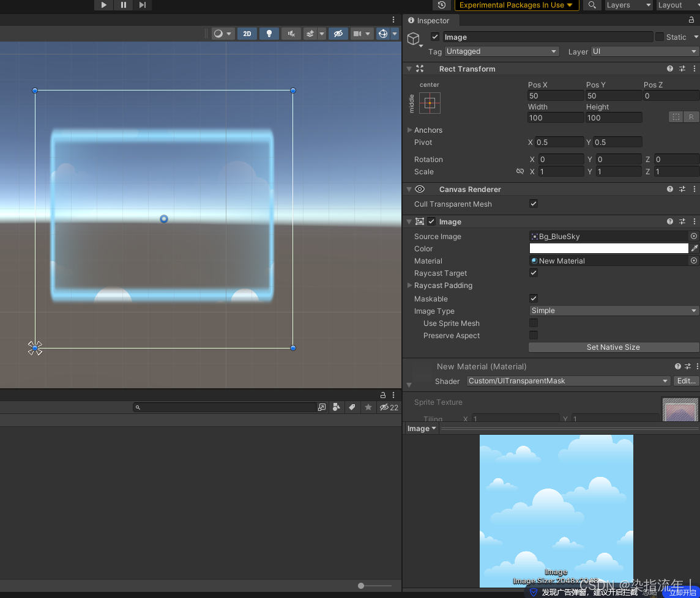Enable Preserve Aspect checkbox
This screenshot has height=598, width=700.
534,334
